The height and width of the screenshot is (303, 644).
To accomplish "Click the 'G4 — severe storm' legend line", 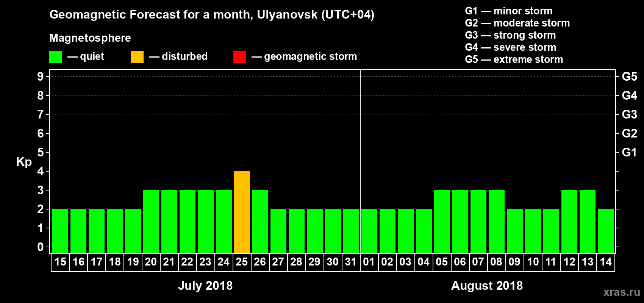I will [x=511, y=47].
